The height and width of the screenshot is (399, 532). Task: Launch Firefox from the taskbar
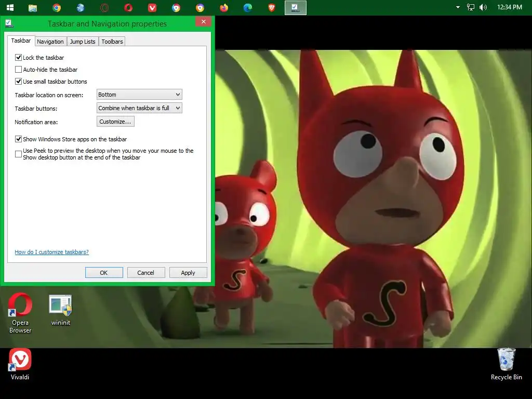pos(224,8)
